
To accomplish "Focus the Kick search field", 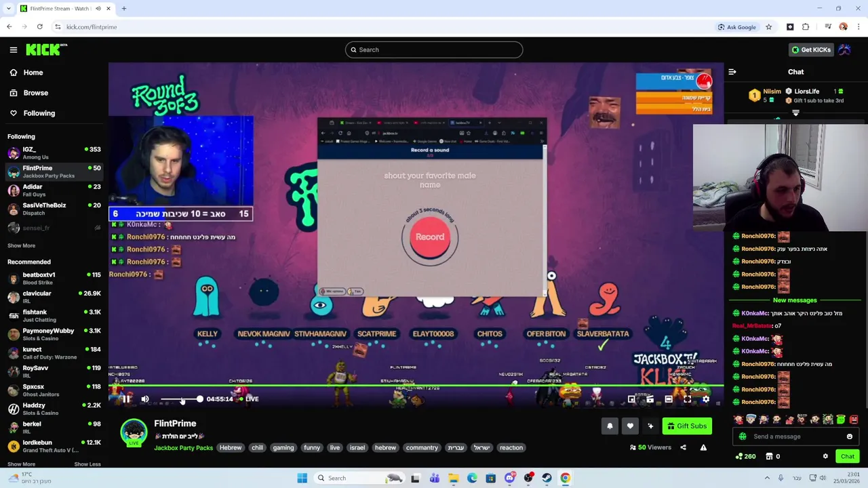I will 434,49.
